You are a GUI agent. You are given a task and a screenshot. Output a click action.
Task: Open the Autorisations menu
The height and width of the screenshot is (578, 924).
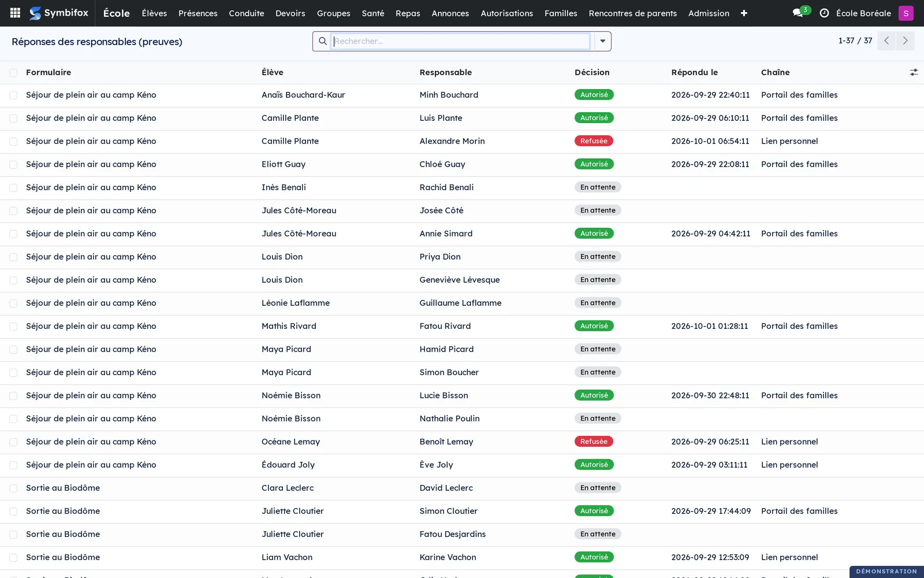[x=506, y=13]
